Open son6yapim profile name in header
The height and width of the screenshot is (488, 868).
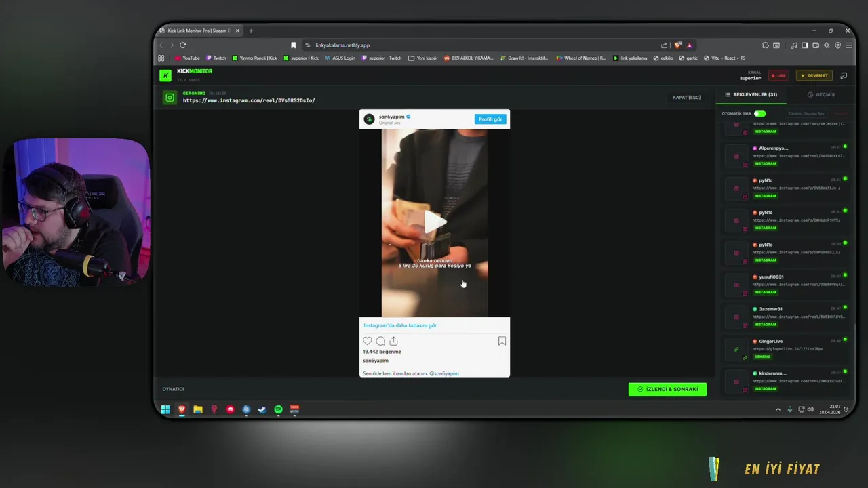pos(391,117)
